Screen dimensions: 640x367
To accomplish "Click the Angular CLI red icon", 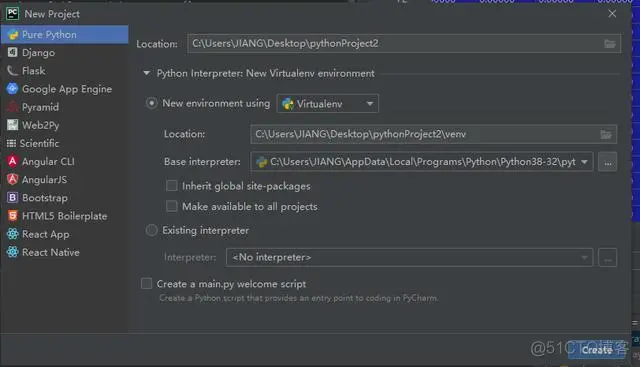I will (x=13, y=161).
